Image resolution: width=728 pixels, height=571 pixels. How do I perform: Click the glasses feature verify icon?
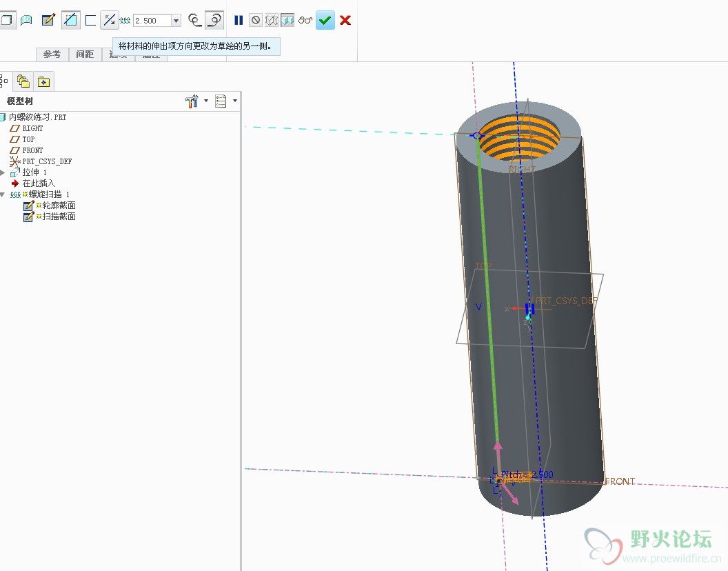pos(305,20)
